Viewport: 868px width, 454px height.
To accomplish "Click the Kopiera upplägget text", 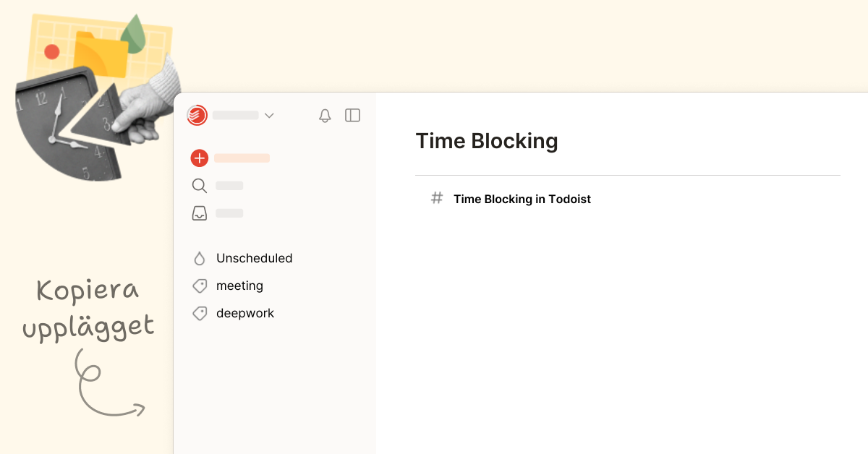I will (x=88, y=309).
